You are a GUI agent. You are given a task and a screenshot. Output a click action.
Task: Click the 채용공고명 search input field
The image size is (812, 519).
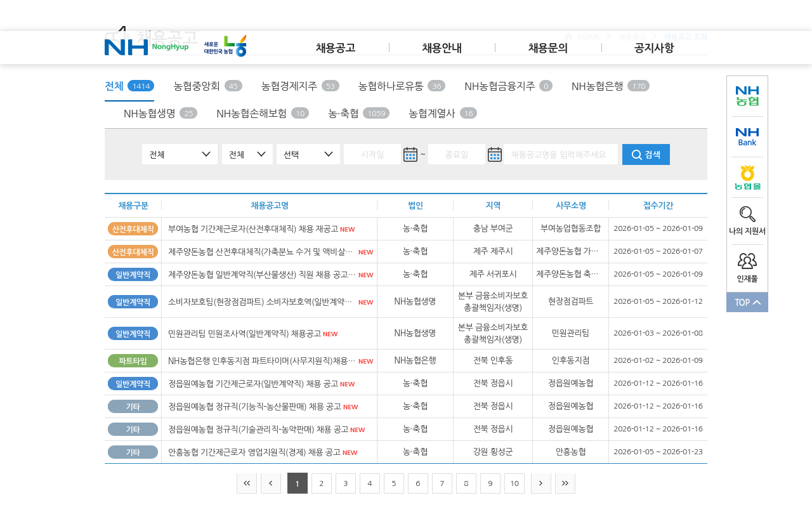[x=561, y=154]
